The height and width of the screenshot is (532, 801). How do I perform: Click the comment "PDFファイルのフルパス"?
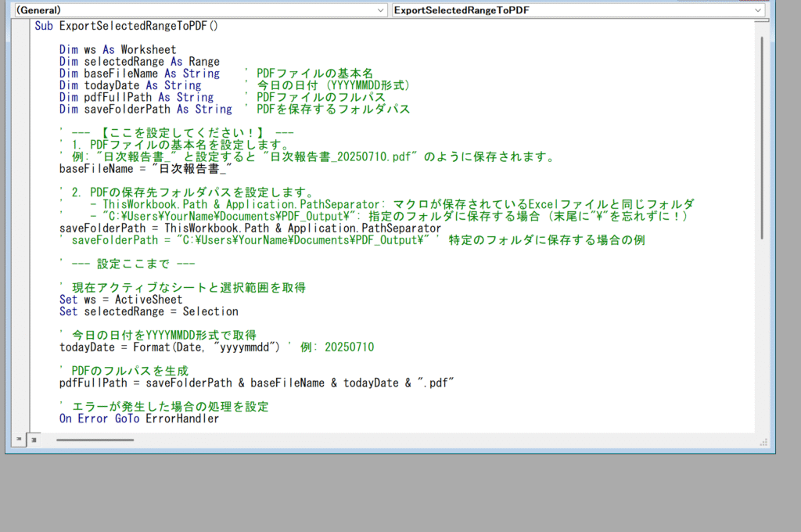(321, 97)
